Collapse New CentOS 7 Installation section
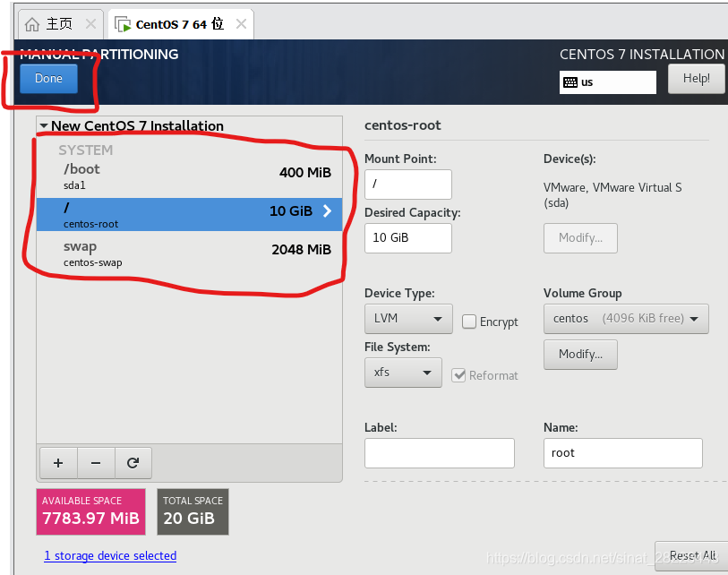This screenshot has height=575, width=728. [44, 125]
